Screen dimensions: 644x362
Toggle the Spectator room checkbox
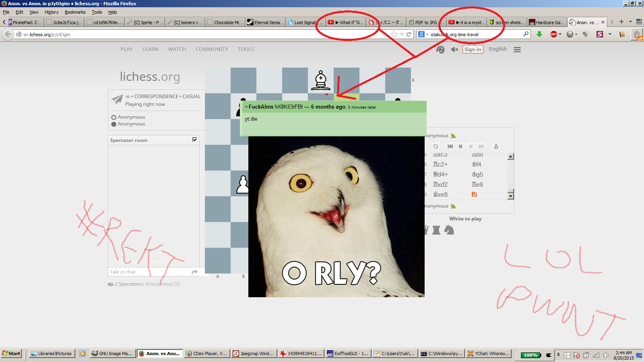click(195, 140)
